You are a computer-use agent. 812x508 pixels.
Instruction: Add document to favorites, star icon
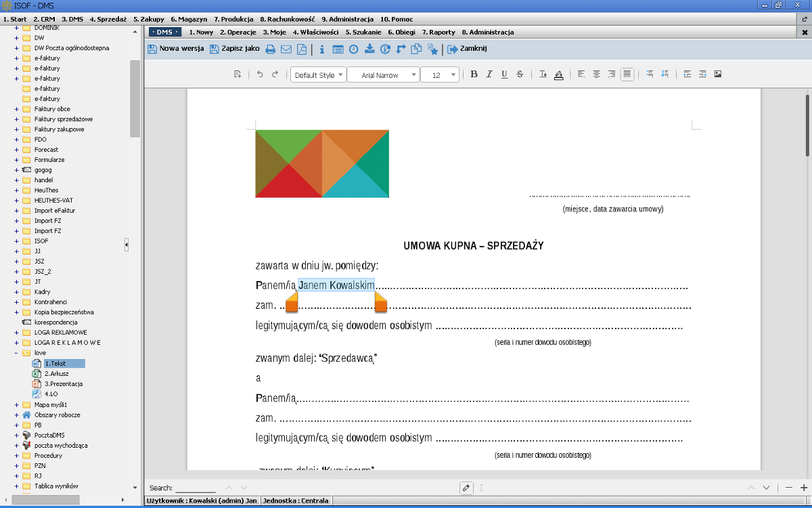pyautogui.click(x=433, y=49)
